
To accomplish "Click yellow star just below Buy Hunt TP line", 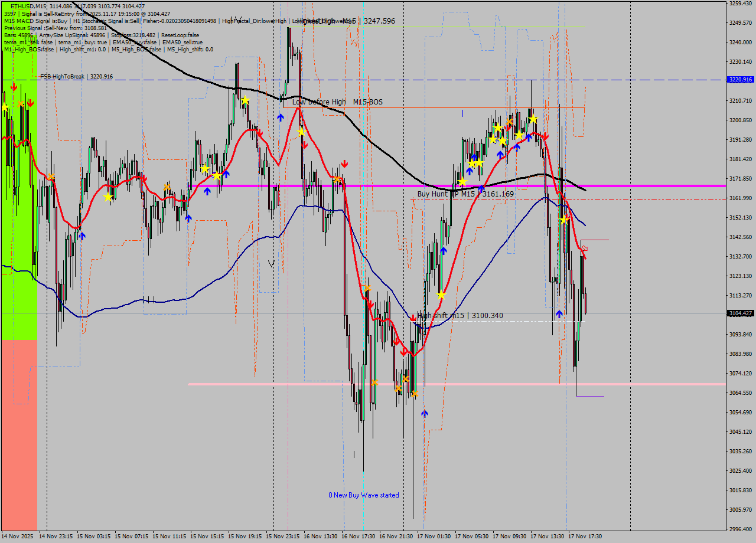I will click(x=564, y=220).
